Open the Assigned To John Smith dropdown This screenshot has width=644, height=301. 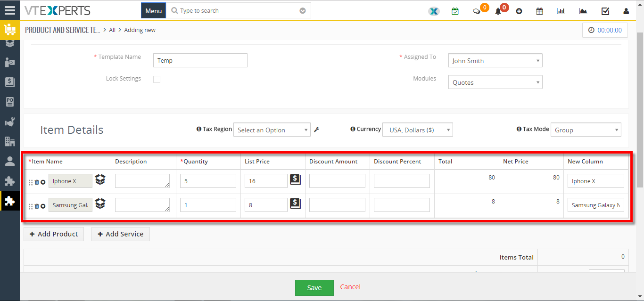click(495, 60)
